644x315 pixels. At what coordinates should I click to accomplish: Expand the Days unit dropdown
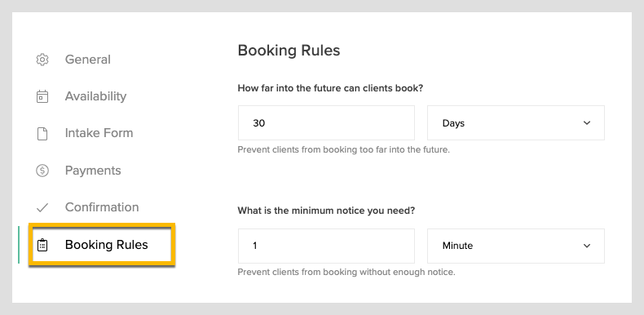[x=516, y=123]
